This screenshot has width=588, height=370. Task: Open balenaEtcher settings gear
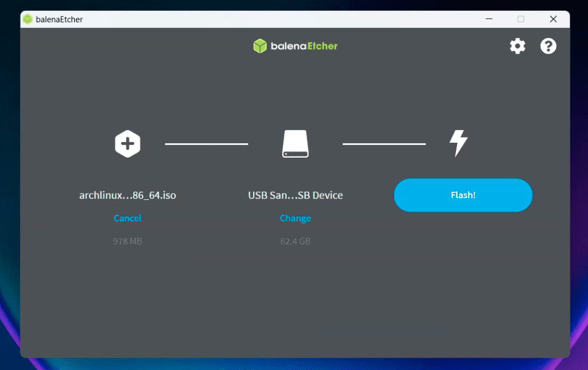518,46
